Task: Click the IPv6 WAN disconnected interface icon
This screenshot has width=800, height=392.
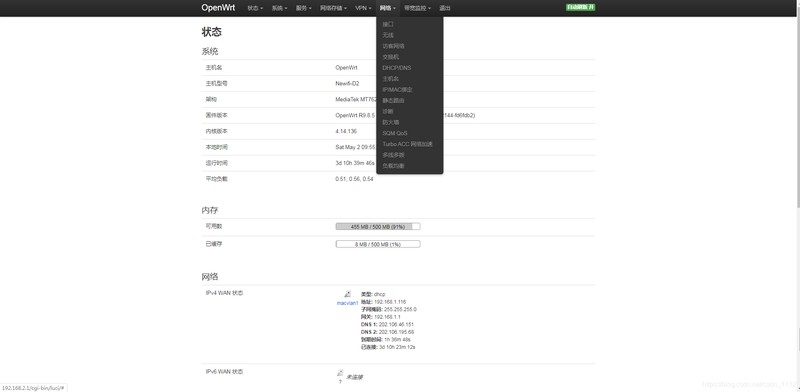Action: [x=340, y=373]
